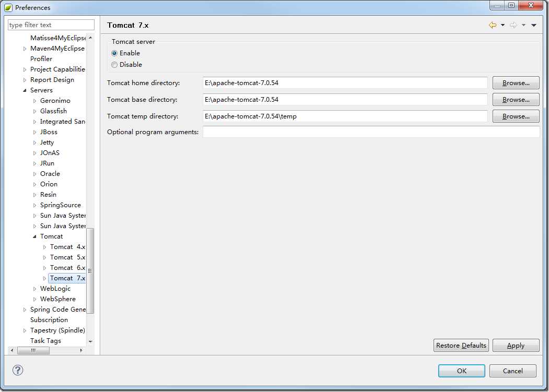
Task: Select Oracle in the Servers list
Action: pyautogui.click(x=50, y=174)
